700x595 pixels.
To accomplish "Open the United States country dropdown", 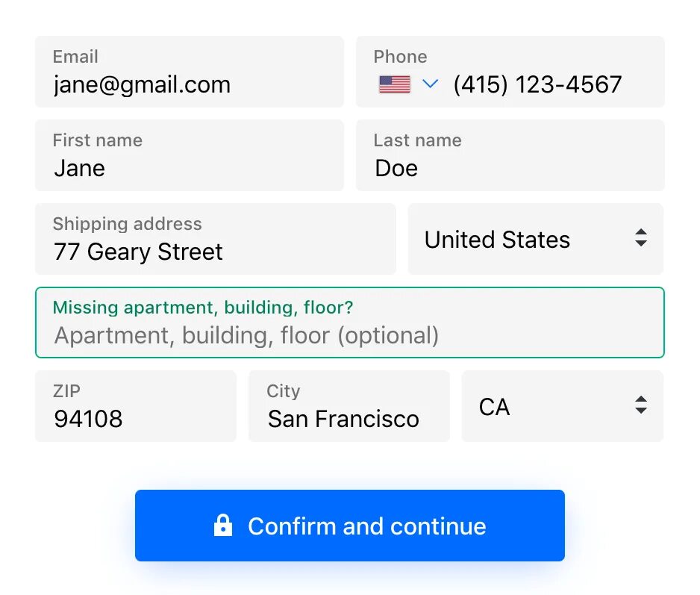I will (535, 239).
